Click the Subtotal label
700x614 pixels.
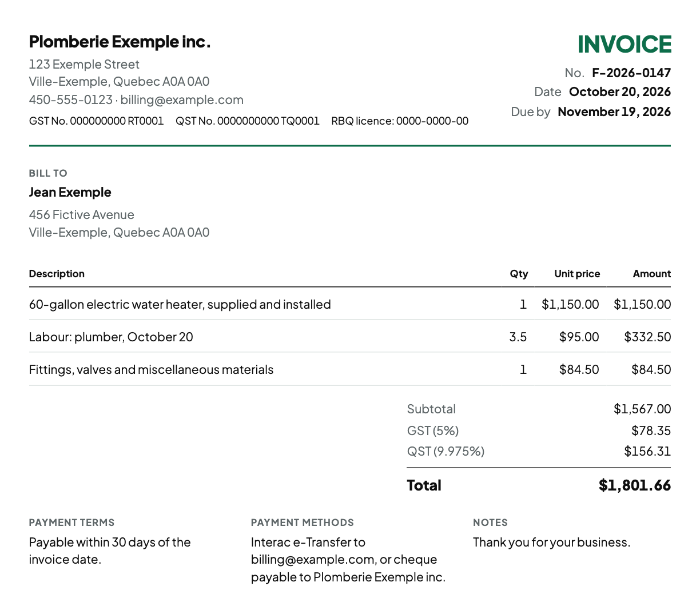click(431, 409)
